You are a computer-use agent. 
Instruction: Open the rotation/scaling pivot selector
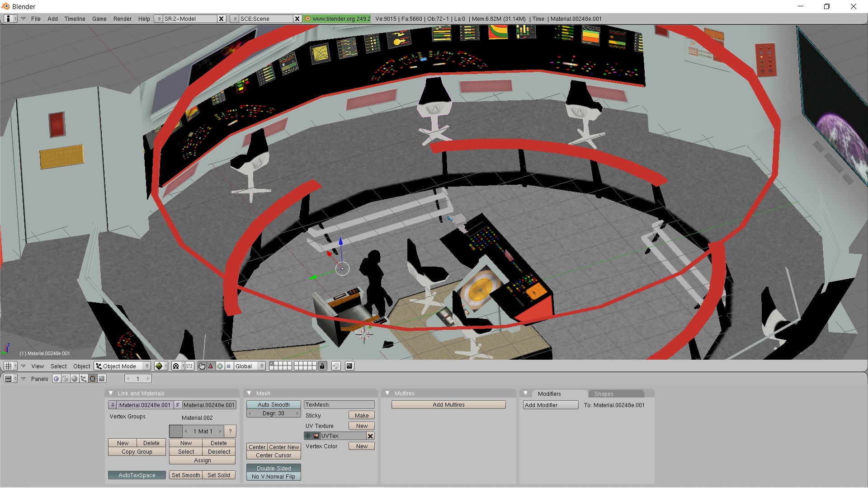pos(178,366)
